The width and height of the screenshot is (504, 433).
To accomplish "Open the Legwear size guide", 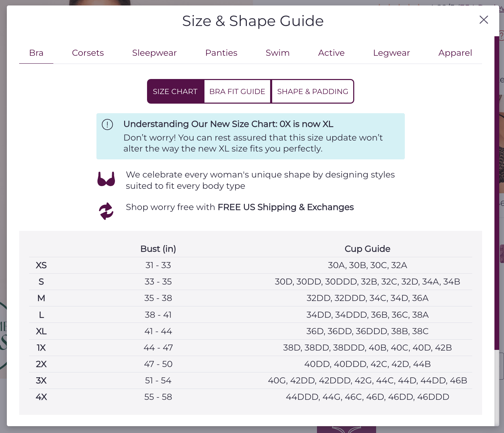I will coord(391,53).
